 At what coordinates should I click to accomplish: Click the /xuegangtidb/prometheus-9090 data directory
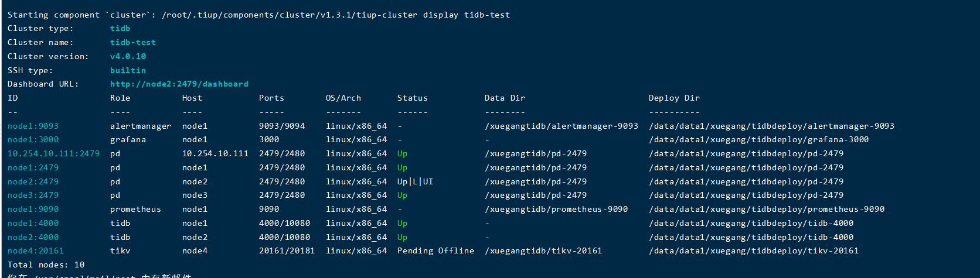pos(556,210)
